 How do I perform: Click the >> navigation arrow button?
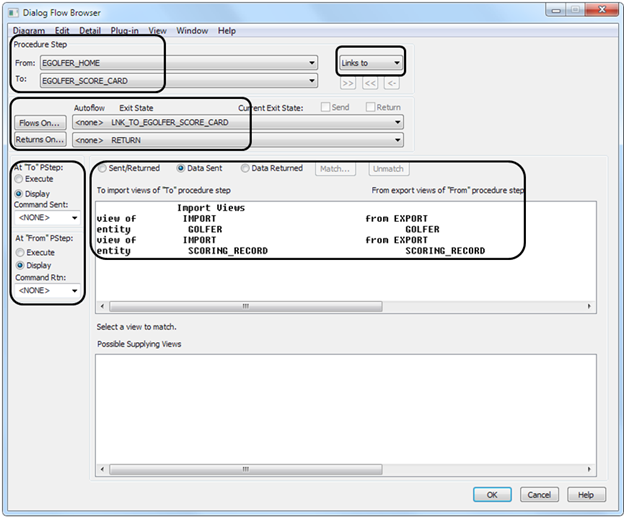click(347, 84)
